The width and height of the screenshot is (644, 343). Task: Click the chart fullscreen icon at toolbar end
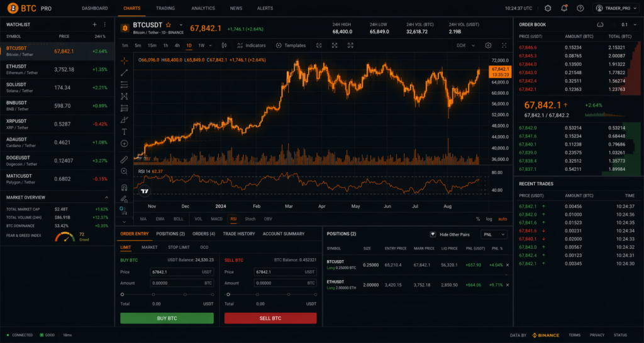pos(504,45)
